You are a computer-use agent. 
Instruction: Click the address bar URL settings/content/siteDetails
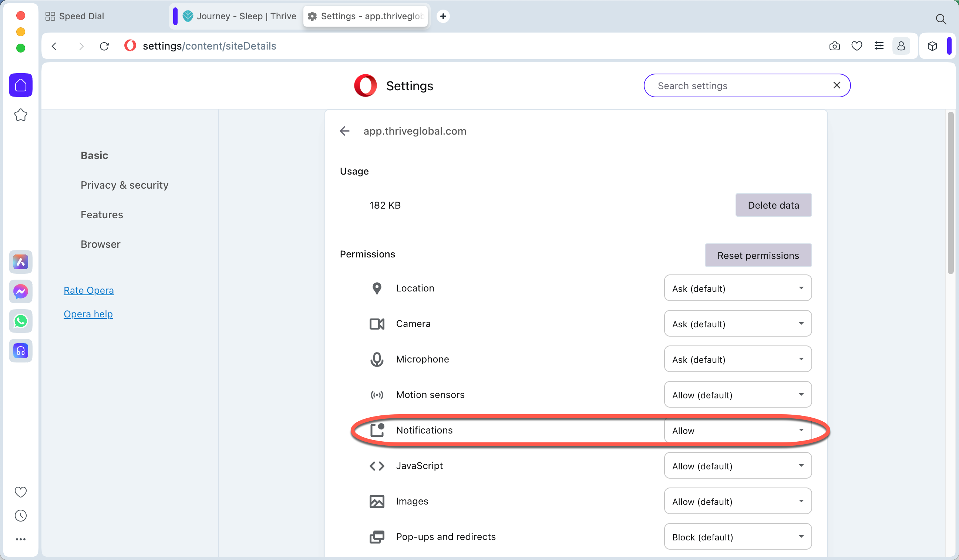click(x=209, y=46)
